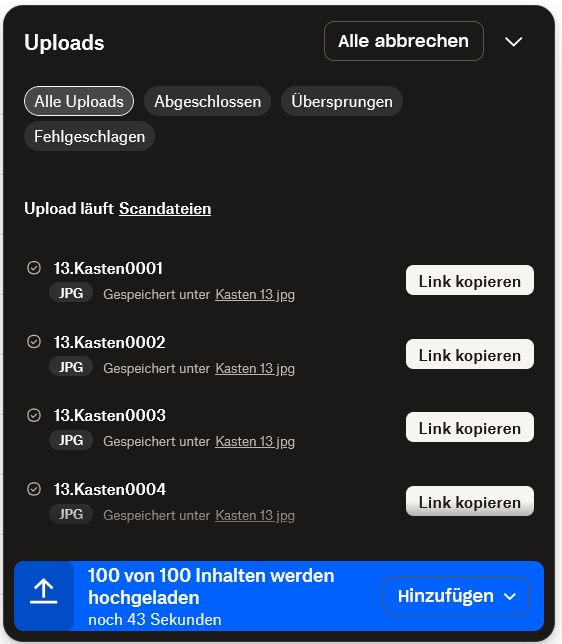The width and height of the screenshot is (562, 644).
Task: Click the checkmark icon beside 13.Kasten0002
Action: [x=34, y=342]
